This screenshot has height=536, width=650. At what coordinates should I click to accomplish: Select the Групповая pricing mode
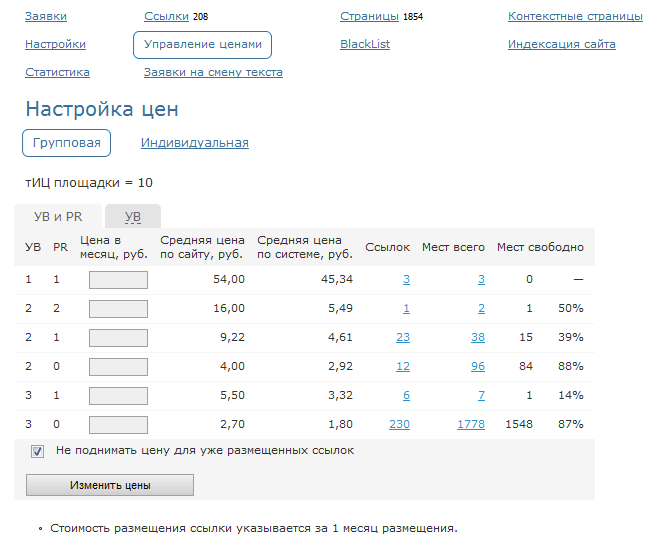click(67, 143)
